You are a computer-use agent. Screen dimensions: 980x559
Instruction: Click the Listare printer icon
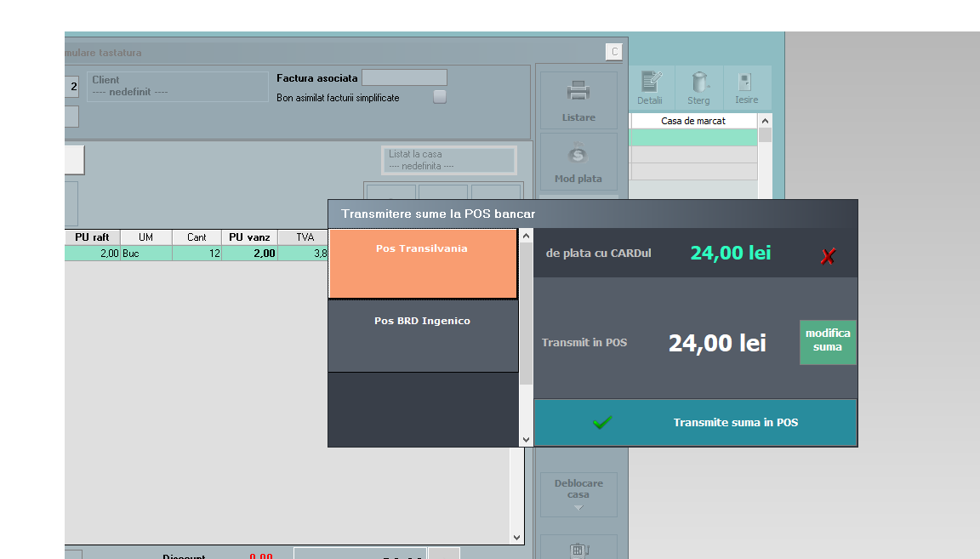(578, 91)
